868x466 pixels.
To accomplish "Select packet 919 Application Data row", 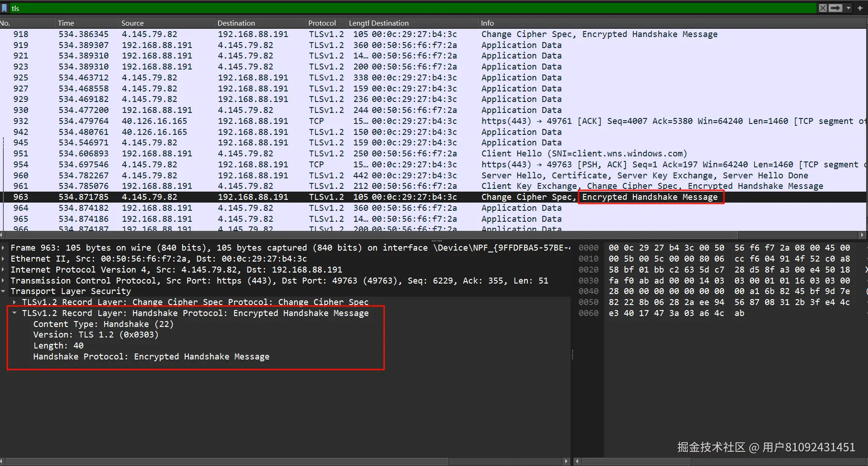I will pos(433,45).
